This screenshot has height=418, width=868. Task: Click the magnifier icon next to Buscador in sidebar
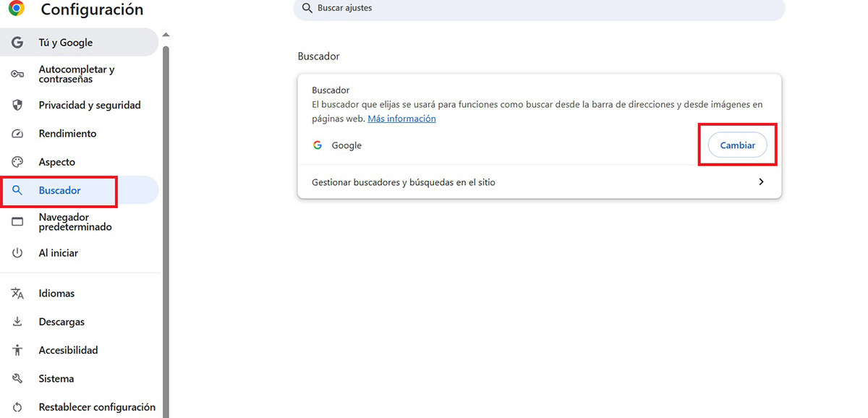pyautogui.click(x=17, y=191)
